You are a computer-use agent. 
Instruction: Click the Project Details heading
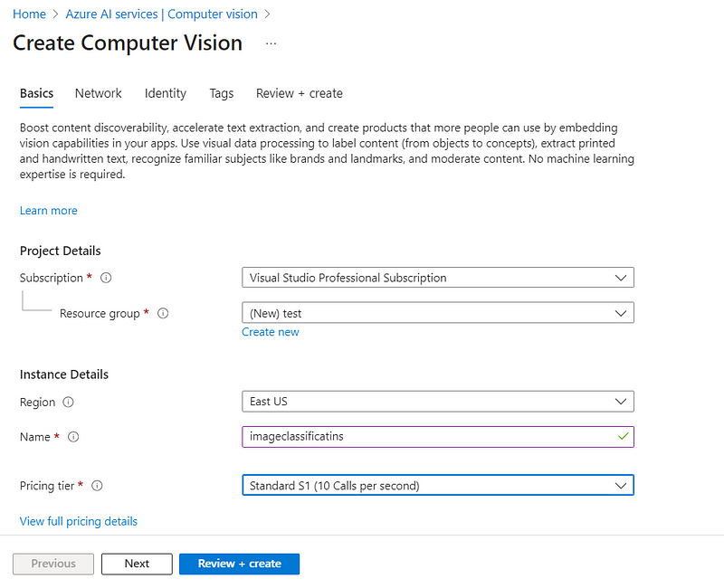[x=60, y=251]
